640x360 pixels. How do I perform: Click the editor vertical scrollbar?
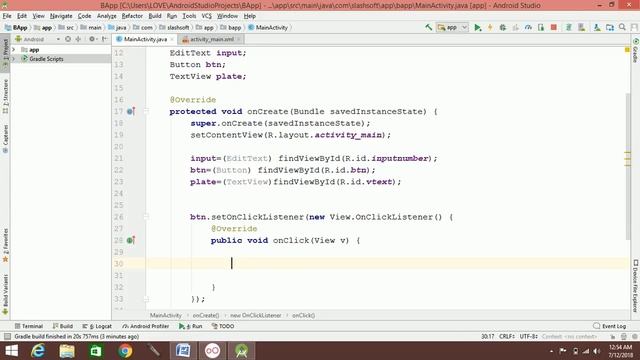627,167
